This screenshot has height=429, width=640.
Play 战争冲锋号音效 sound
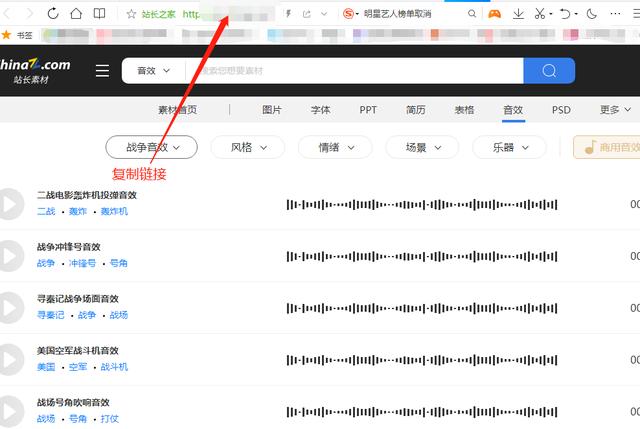pyautogui.click(x=9, y=256)
